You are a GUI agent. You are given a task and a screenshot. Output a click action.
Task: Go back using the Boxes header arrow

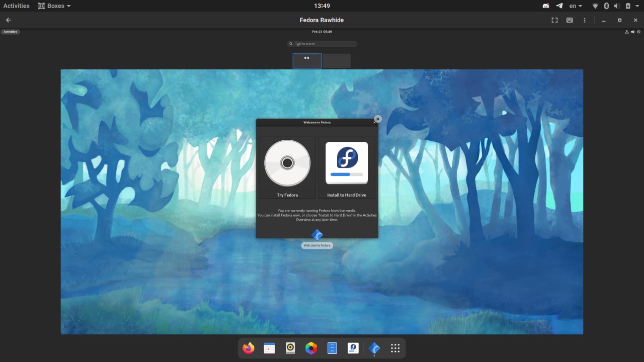coord(8,20)
